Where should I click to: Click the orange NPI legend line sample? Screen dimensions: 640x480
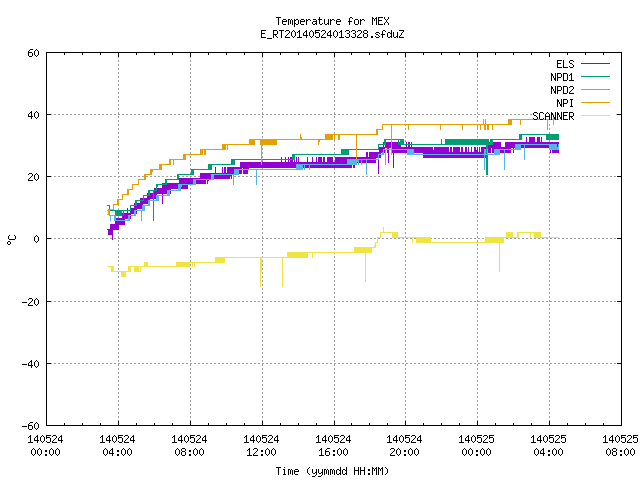(595, 103)
